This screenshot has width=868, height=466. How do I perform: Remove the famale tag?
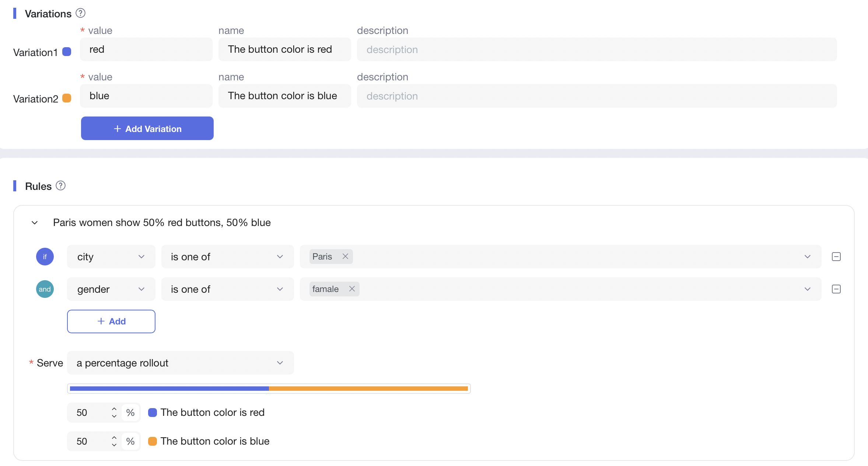tap(352, 289)
